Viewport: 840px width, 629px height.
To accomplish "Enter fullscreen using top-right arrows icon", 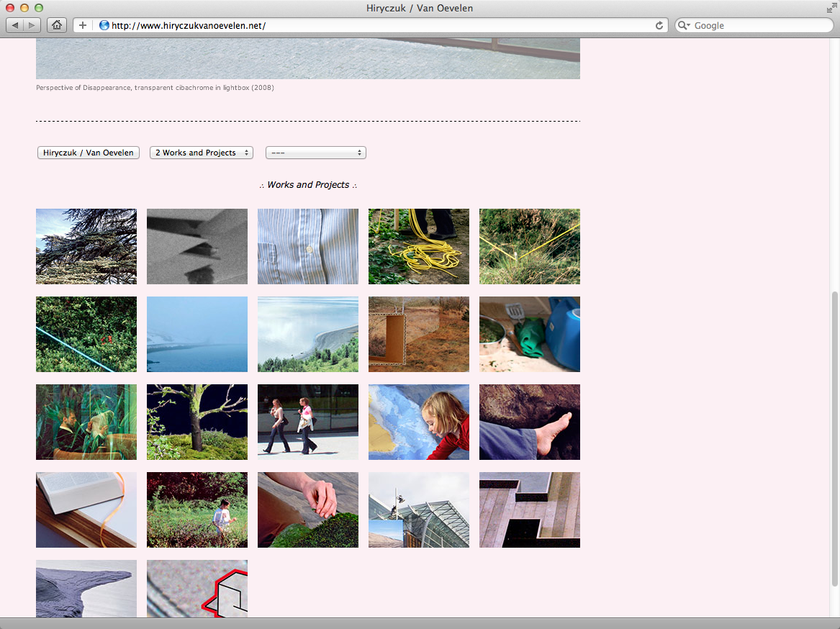I will (831, 8).
